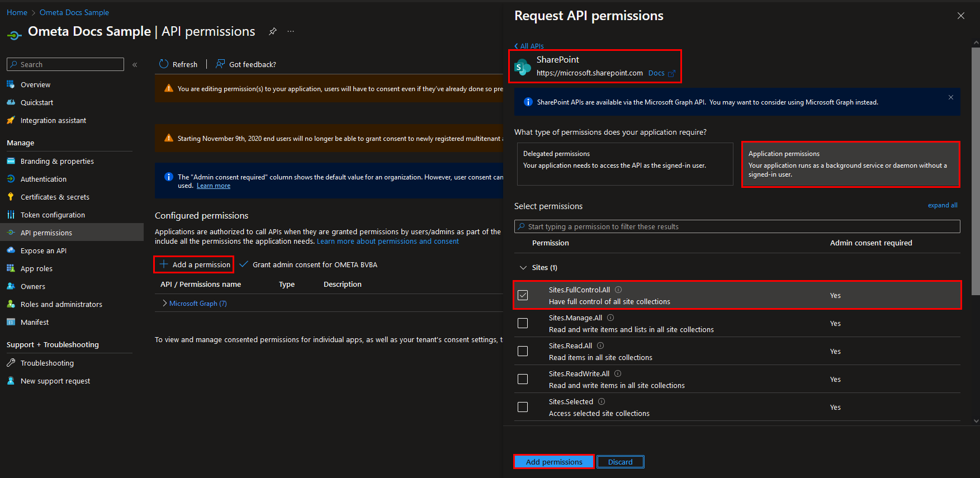
Task: Open the ellipsis more options in the title
Action: pos(291,31)
